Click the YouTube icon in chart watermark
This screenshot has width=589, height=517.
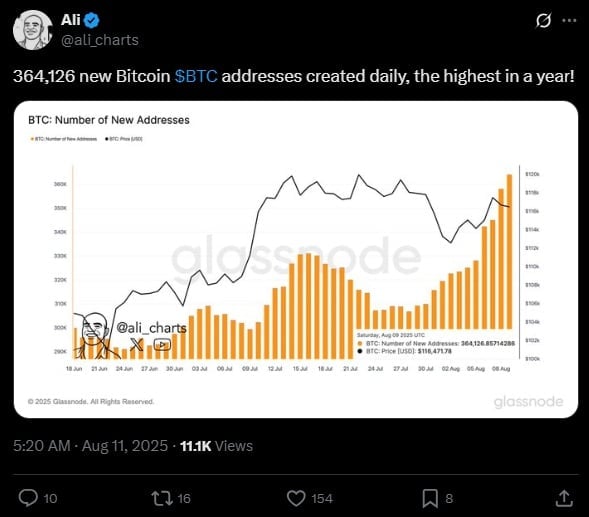(162, 344)
